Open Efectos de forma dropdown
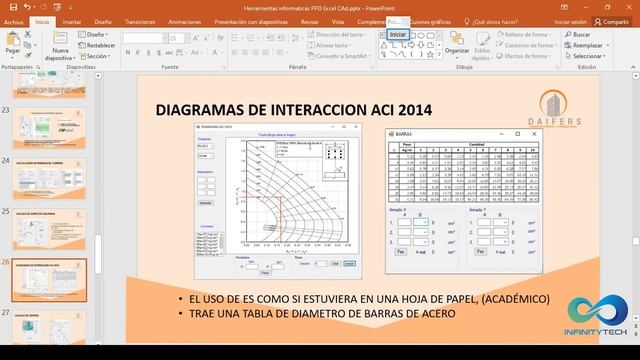640x360 pixels. tap(524, 56)
